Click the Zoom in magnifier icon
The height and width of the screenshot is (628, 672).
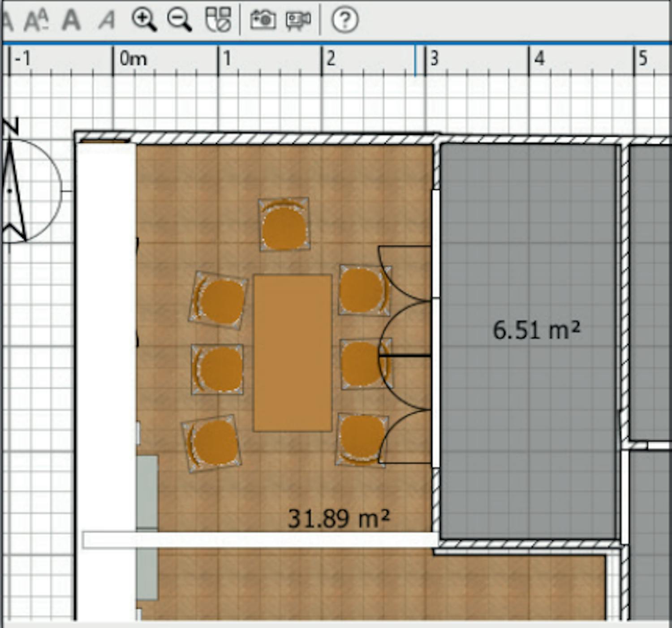144,20
